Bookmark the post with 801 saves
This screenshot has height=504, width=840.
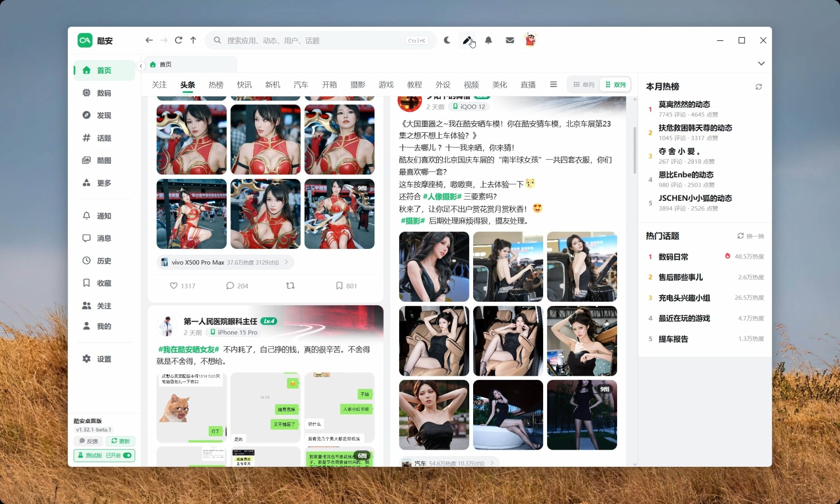[346, 286]
